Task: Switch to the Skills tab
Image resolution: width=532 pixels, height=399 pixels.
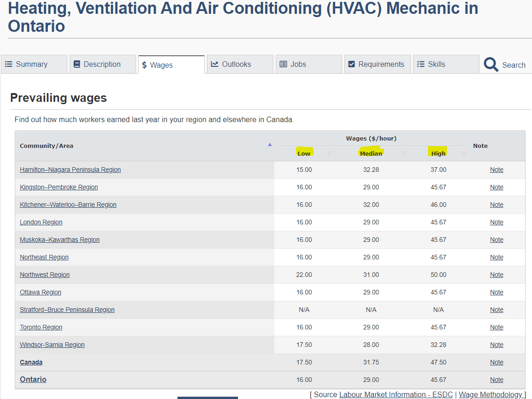Action: point(446,64)
